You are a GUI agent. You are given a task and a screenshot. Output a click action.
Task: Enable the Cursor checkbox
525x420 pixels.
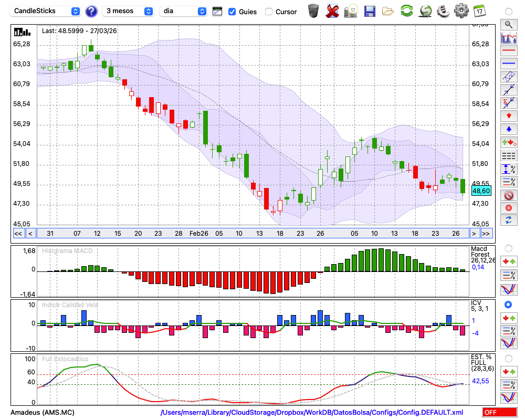pos(268,12)
